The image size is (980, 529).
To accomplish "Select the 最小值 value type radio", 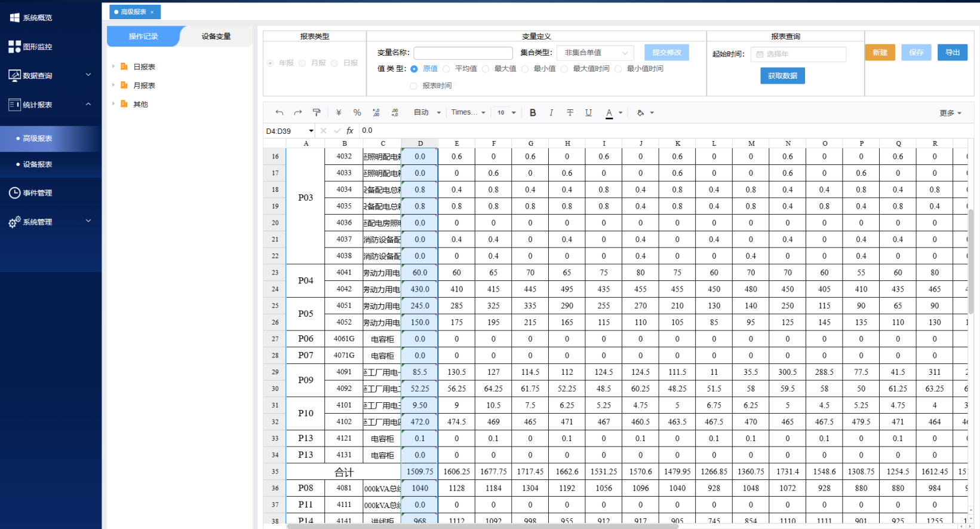I will click(x=525, y=69).
